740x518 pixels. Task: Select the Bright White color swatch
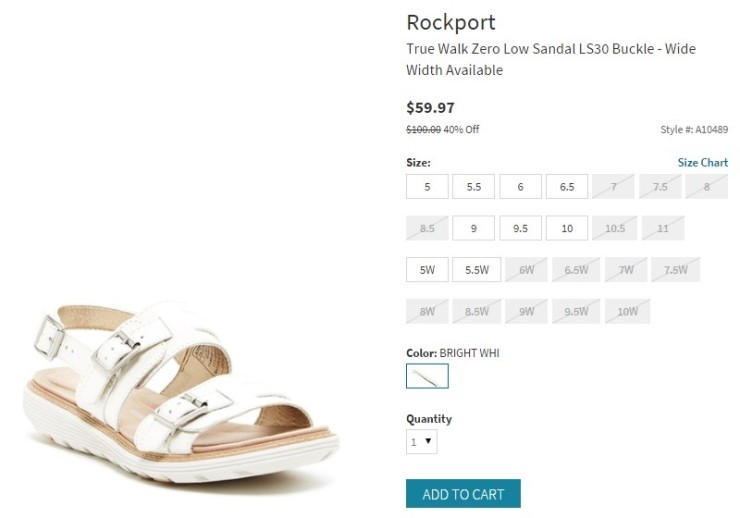tap(427, 376)
